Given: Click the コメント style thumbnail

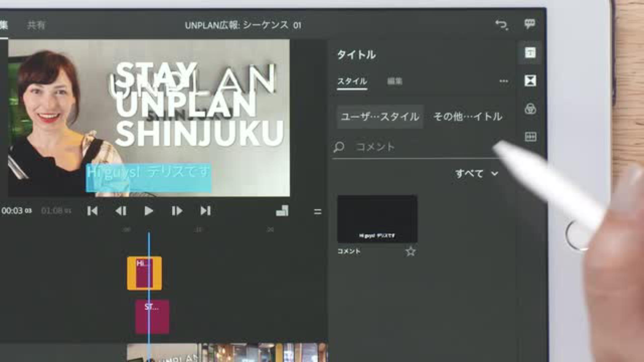Looking at the screenshot, I should click(x=377, y=219).
